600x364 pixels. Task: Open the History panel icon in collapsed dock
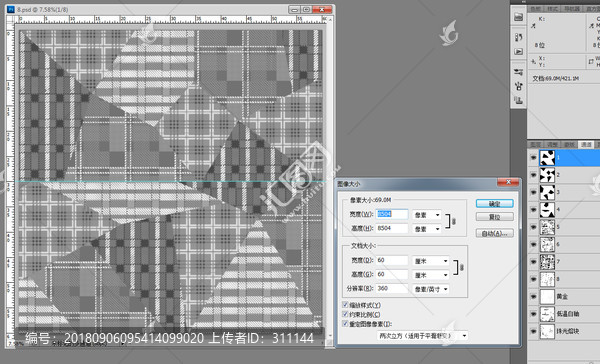(x=518, y=37)
